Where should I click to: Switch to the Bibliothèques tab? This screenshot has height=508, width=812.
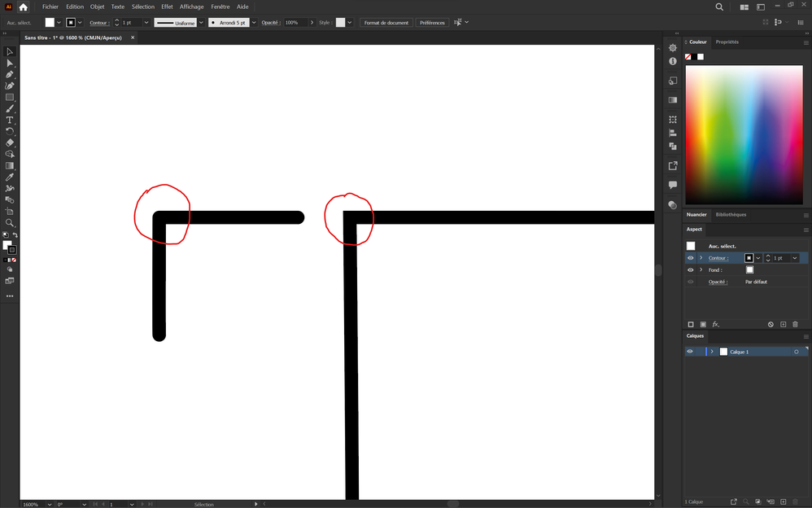click(731, 215)
